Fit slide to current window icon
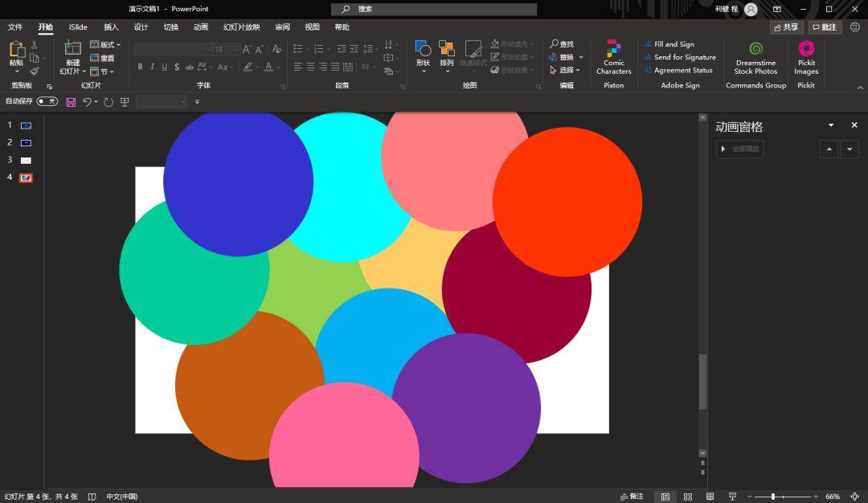 tap(855, 497)
